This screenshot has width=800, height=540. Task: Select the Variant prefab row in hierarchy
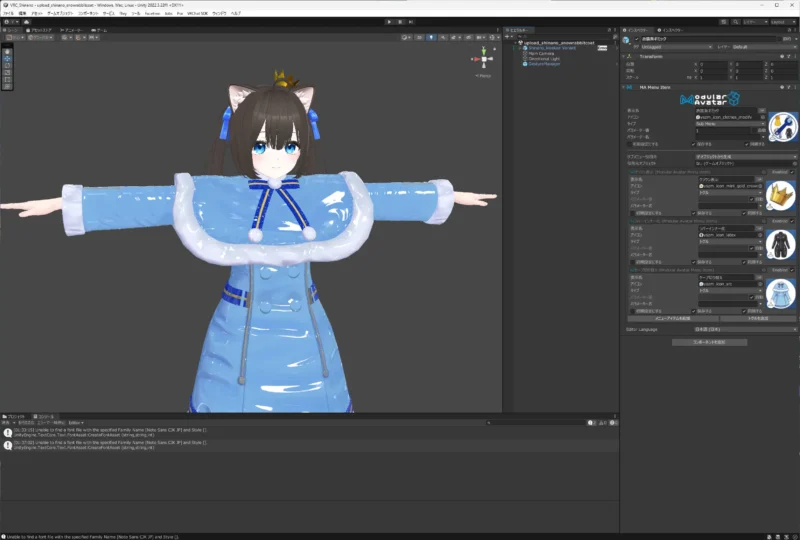click(552, 48)
